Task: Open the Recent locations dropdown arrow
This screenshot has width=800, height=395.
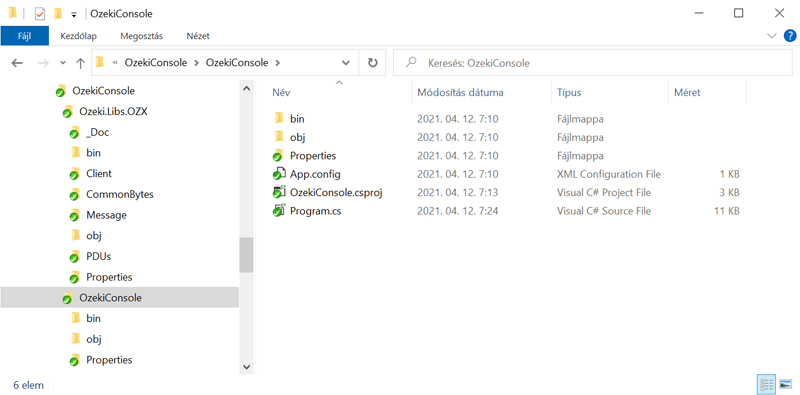Action: tap(63, 63)
